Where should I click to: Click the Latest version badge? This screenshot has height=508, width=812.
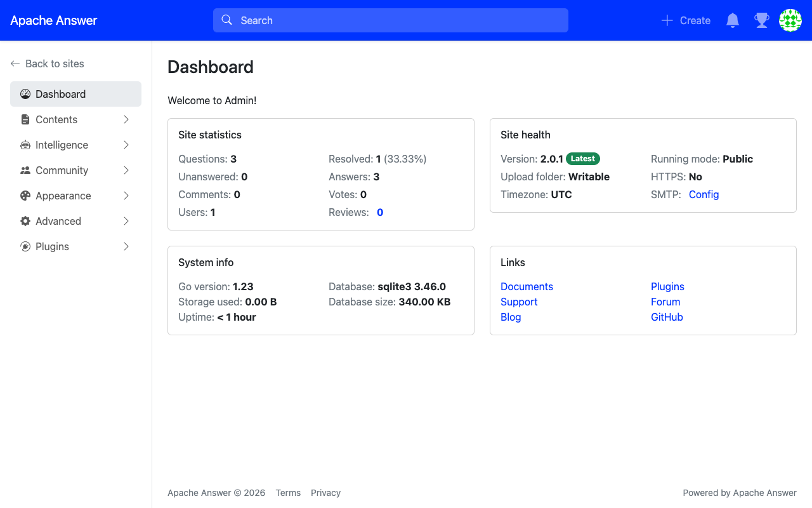[583, 159]
